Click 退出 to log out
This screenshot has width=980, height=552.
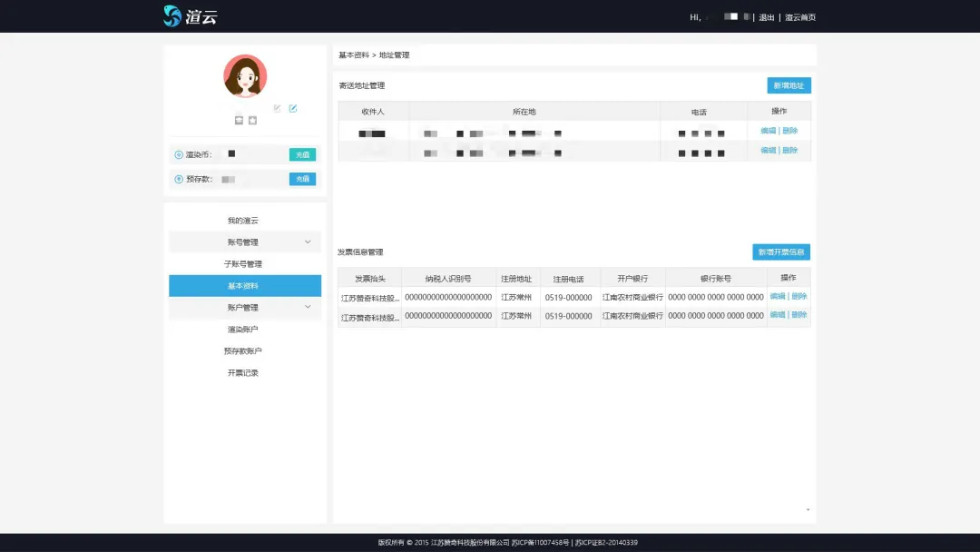[x=767, y=17]
